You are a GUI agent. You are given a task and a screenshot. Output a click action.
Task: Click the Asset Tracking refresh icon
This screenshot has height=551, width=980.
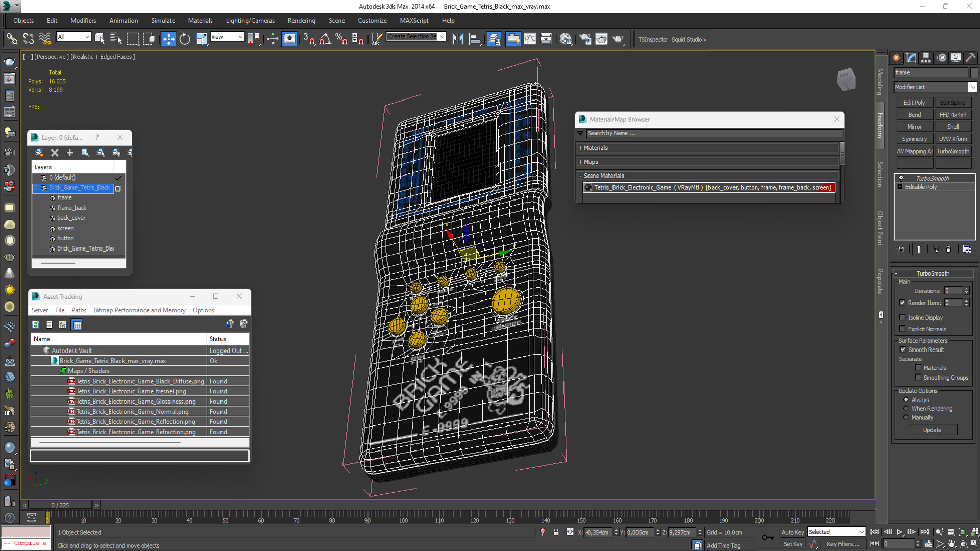click(x=35, y=324)
